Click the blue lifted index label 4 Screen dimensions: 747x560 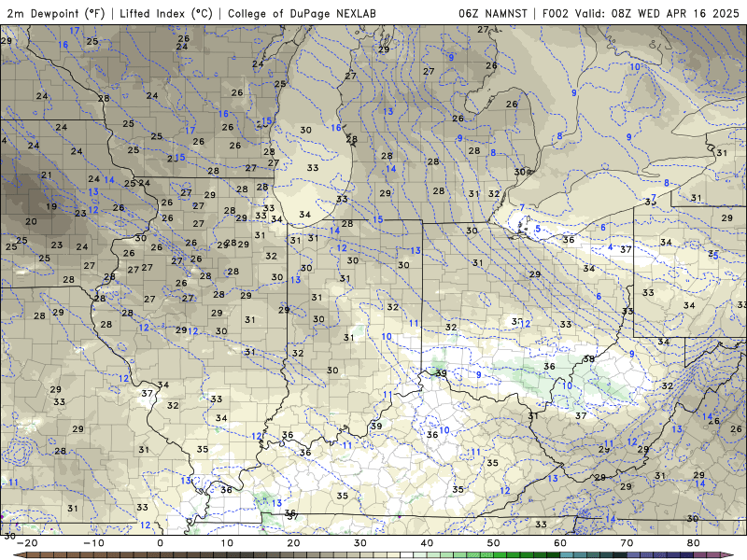[x=611, y=246]
